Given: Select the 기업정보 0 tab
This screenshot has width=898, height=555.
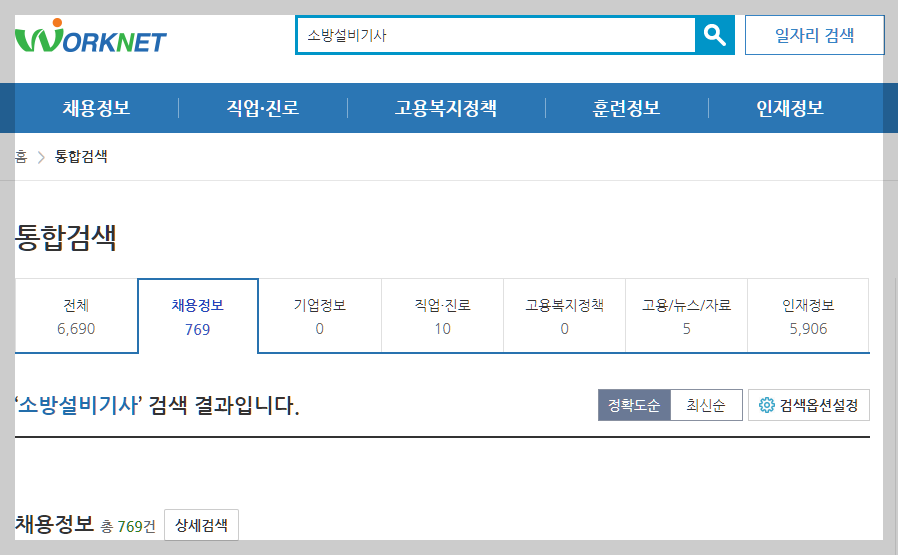Looking at the screenshot, I should pos(320,316).
